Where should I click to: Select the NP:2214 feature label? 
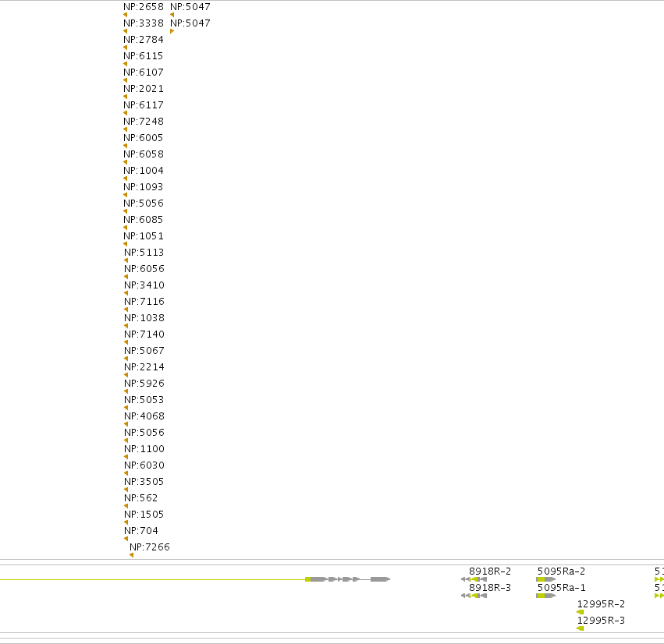point(144,367)
